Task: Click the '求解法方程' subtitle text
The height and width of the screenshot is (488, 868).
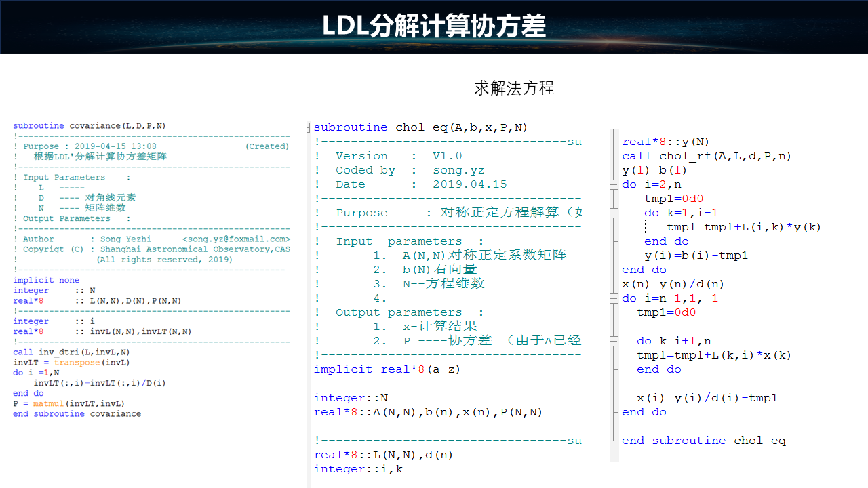Action: [x=514, y=88]
